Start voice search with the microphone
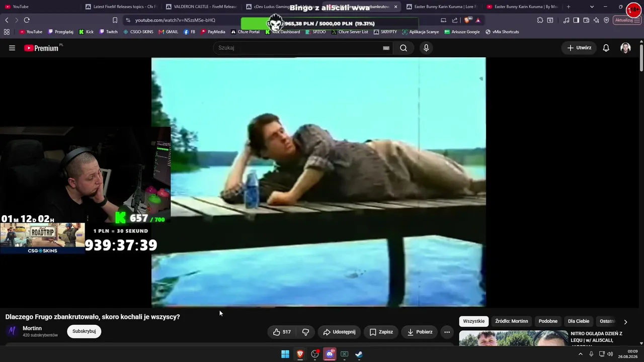This screenshot has height=362, width=644. tap(426, 48)
